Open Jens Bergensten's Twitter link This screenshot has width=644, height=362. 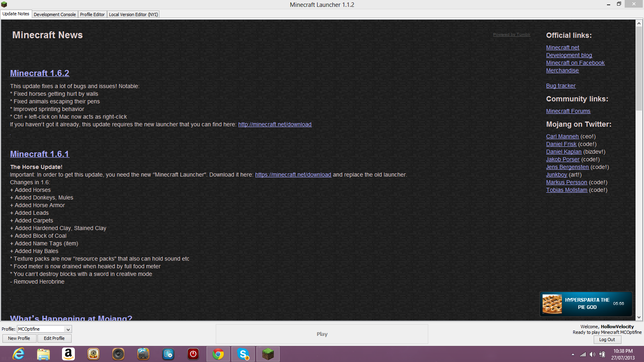(x=568, y=167)
